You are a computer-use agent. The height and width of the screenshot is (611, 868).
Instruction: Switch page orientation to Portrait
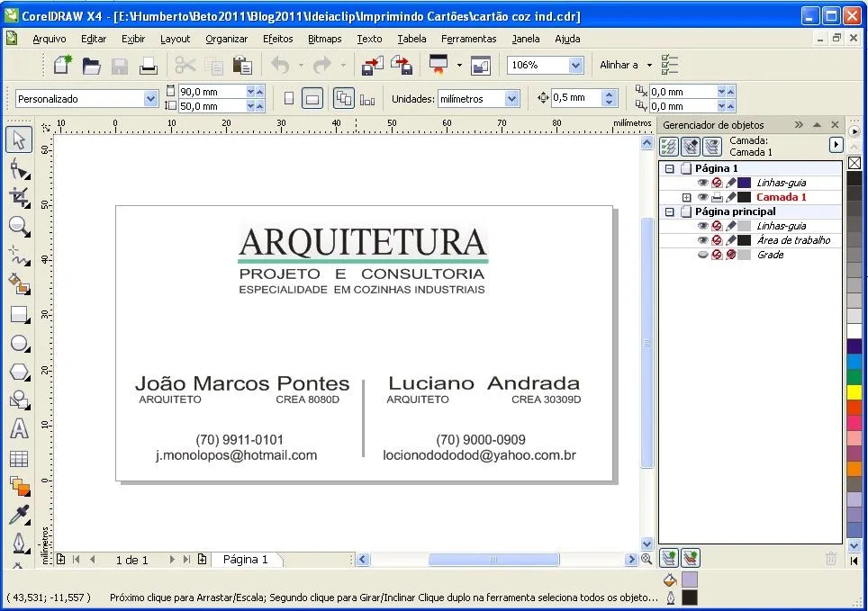point(288,98)
